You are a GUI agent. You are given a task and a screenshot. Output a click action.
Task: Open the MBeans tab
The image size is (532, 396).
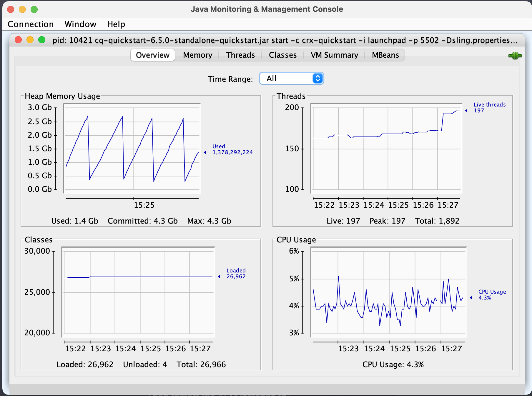coord(385,55)
